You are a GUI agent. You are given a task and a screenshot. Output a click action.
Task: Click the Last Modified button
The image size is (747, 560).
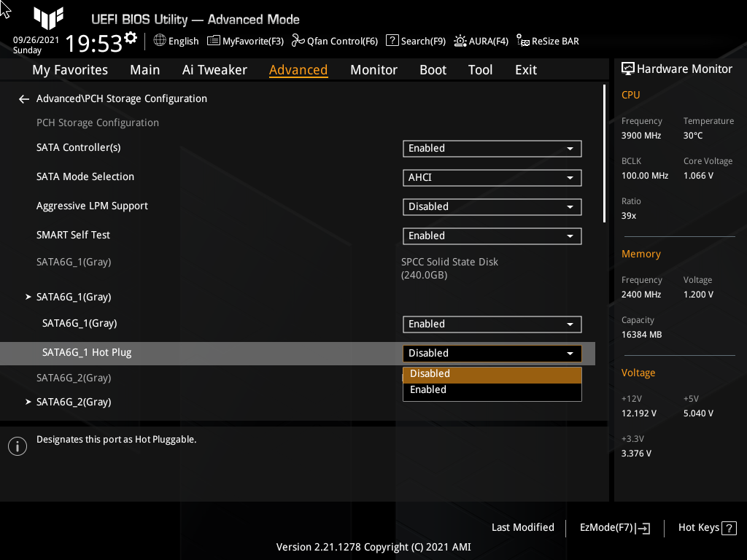point(522,527)
